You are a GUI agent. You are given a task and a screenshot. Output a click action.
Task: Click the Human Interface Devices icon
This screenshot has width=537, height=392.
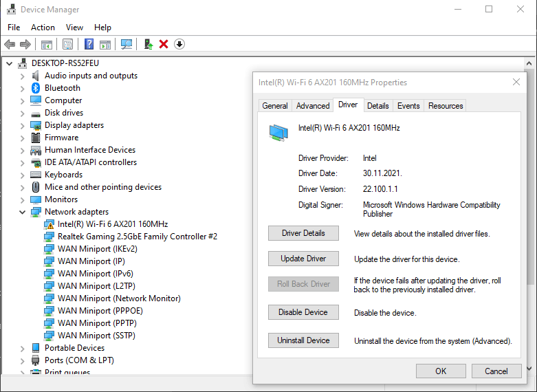click(x=36, y=150)
